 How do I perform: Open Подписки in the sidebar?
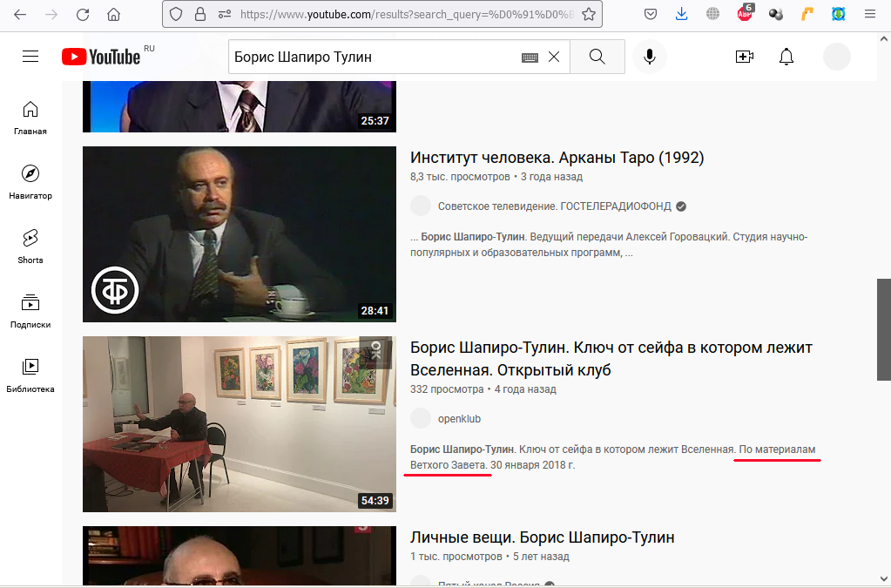[x=30, y=311]
